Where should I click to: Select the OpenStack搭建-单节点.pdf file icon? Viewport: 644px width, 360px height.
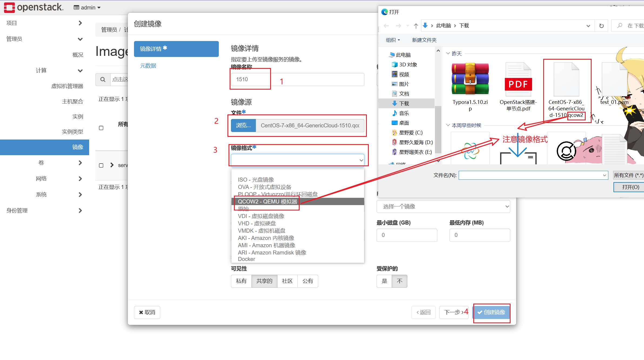pyautogui.click(x=518, y=79)
